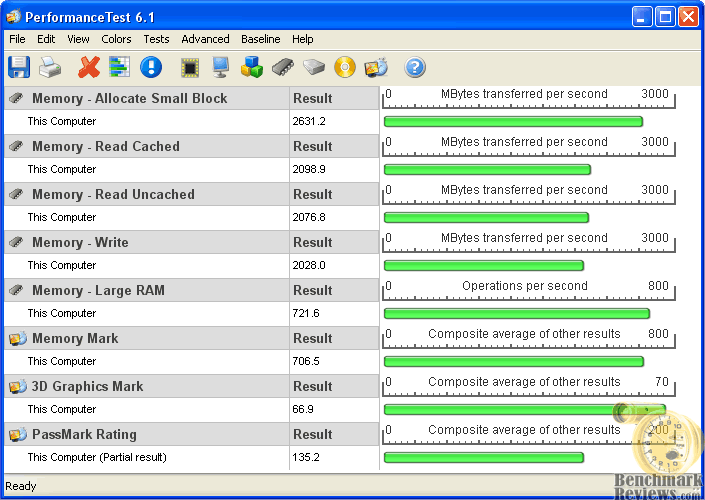Click the PassMark Rating row icon
The width and height of the screenshot is (705, 500).
pos(18,434)
